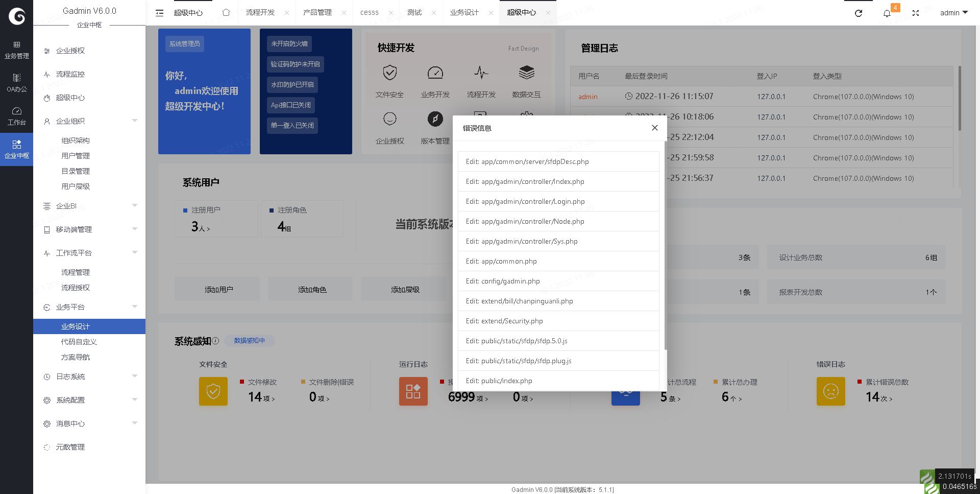Expand 移动端管理 menu arrow

135,229
